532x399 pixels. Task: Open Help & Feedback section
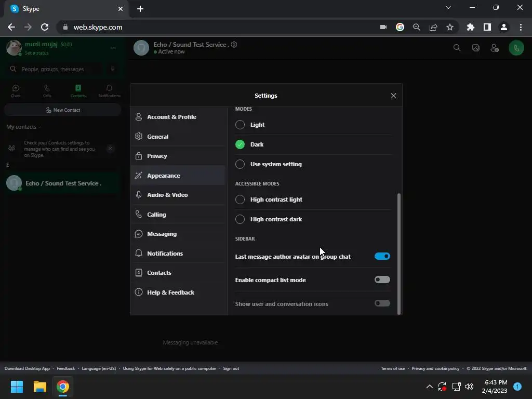[178, 292]
